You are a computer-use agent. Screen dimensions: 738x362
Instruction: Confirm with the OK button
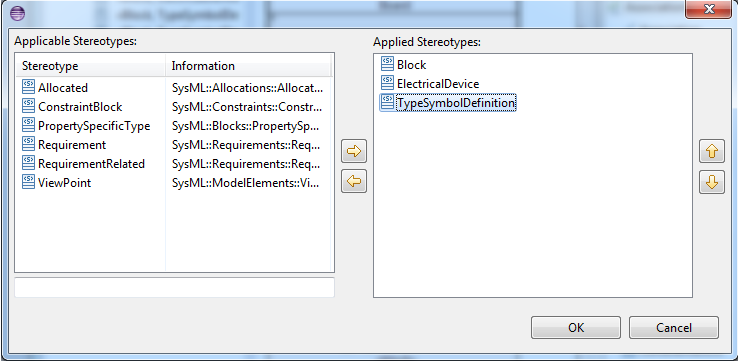576,327
